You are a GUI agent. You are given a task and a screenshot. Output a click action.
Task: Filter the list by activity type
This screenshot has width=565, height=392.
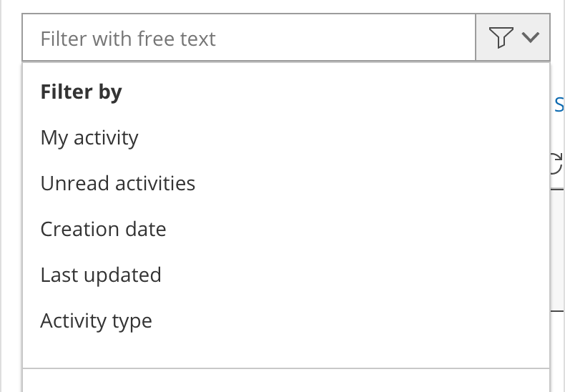(96, 320)
